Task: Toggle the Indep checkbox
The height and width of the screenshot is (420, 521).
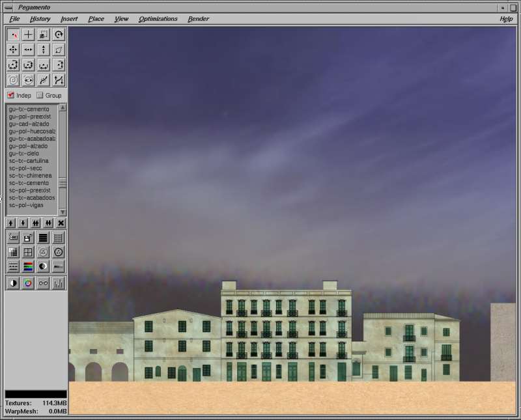Action: point(10,95)
